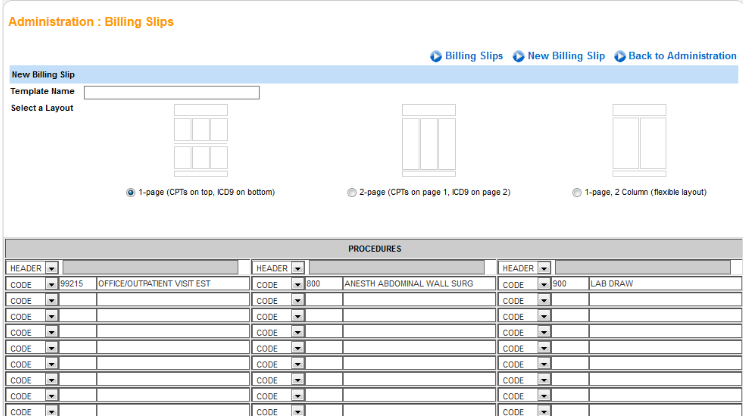Click the ANESTH ABDOMINAL WALL SURG field

[418, 284]
